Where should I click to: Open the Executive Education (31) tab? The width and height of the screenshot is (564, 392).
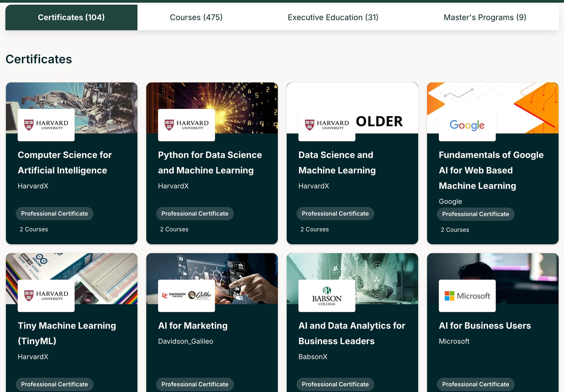point(333,17)
